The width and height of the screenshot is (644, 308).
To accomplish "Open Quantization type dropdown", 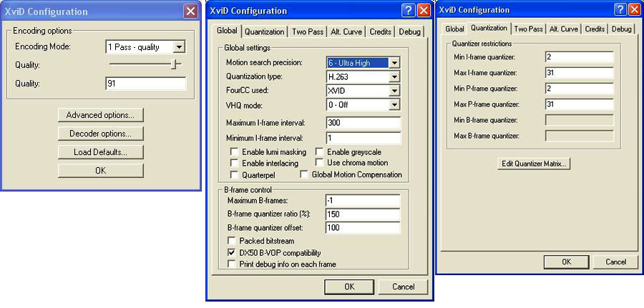I will pos(394,76).
